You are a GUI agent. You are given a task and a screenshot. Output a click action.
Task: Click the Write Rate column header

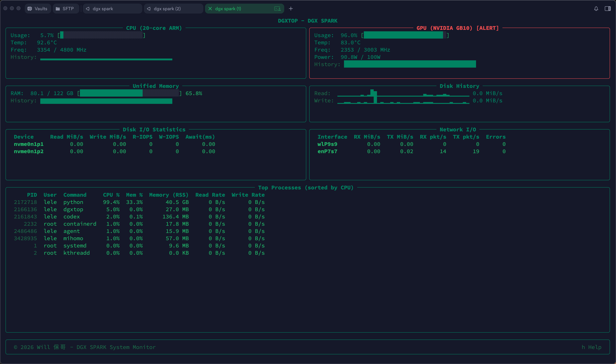pyautogui.click(x=248, y=195)
